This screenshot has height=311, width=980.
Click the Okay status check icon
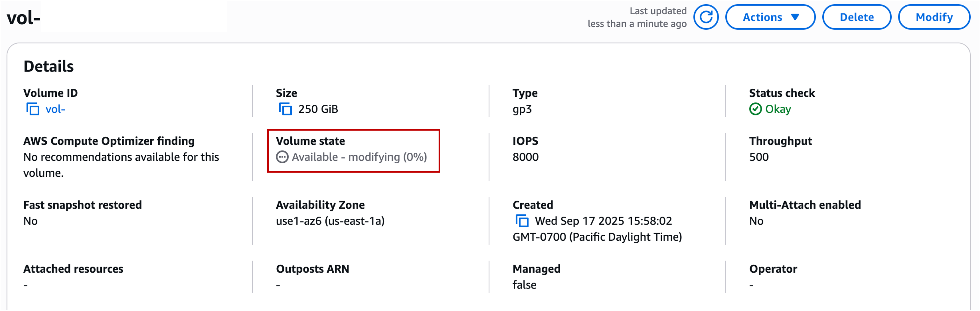coord(755,109)
